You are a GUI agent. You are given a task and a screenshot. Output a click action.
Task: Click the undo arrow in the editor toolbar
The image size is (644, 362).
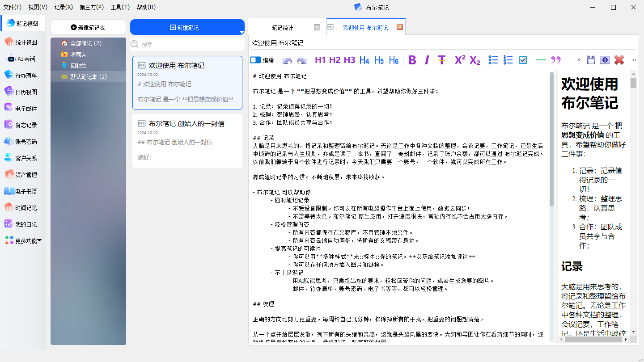[287, 59]
